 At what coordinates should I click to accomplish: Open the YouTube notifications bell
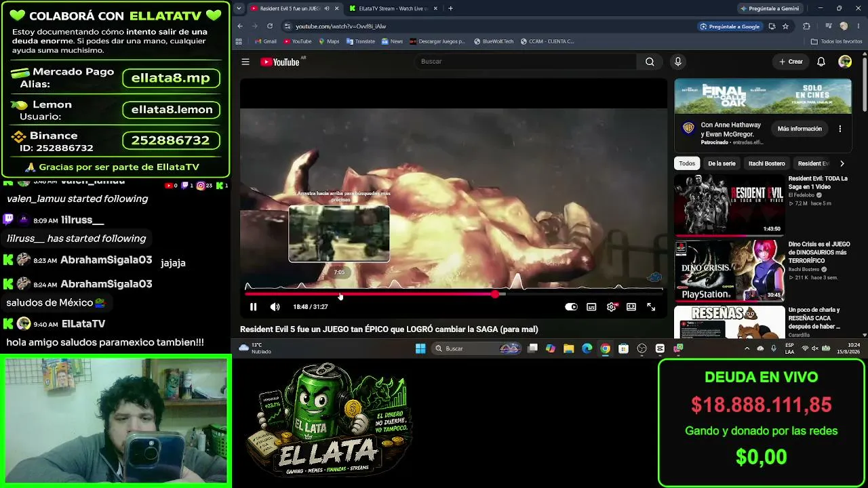[821, 62]
